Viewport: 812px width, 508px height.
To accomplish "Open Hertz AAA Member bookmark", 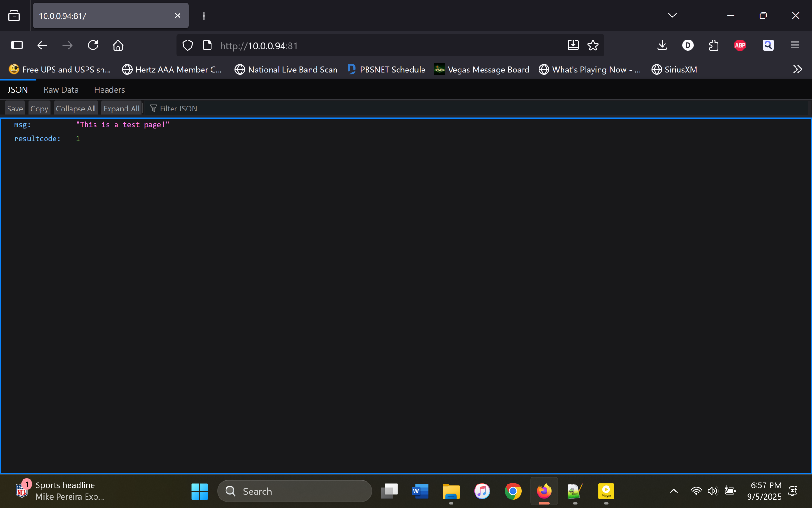I will tap(172, 70).
